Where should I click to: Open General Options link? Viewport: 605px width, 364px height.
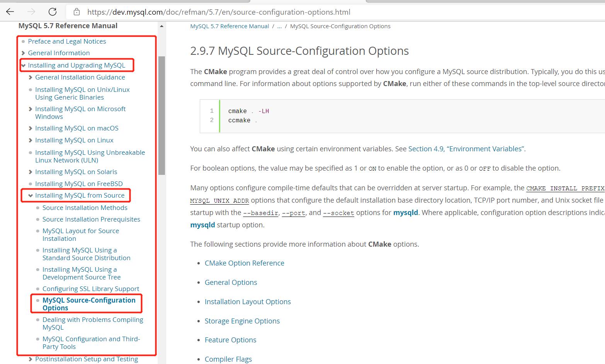[x=231, y=283]
